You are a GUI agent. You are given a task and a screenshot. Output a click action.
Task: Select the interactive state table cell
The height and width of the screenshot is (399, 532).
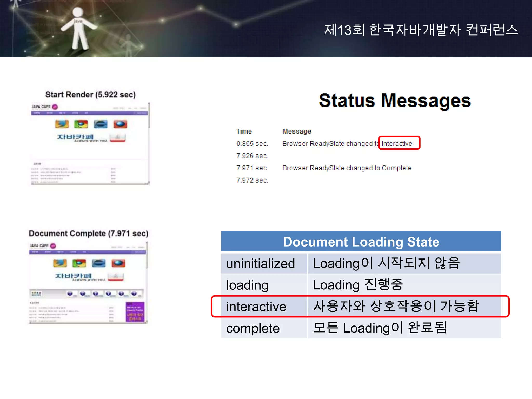pyautogui.click(x=264, y=306)
